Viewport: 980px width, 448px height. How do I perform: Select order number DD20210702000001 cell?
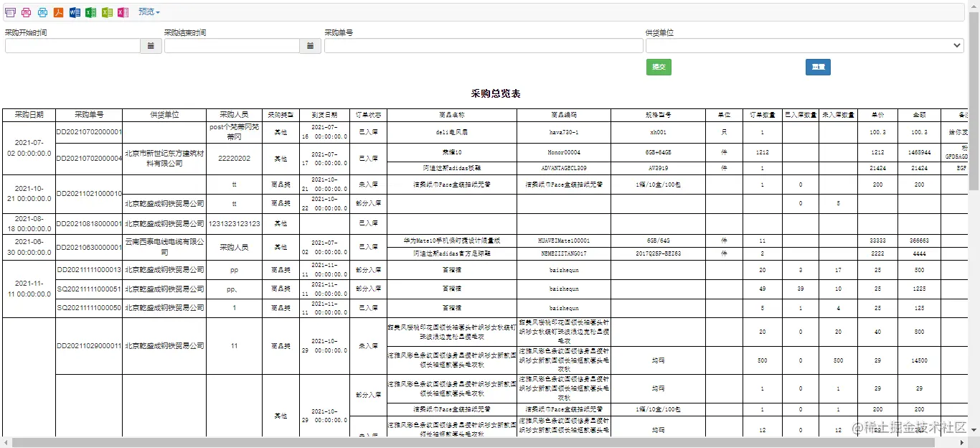click(x=88, y=132)
